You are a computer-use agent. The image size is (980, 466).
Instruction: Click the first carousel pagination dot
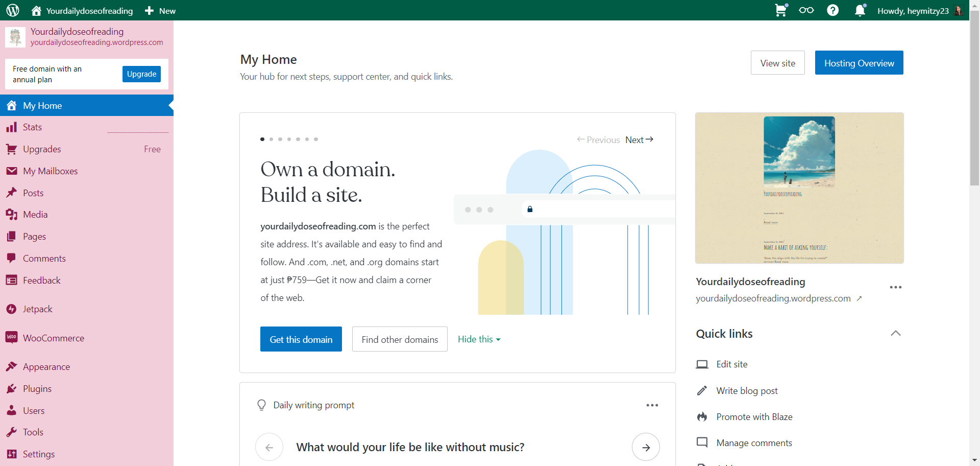click(x=262, y=139)
